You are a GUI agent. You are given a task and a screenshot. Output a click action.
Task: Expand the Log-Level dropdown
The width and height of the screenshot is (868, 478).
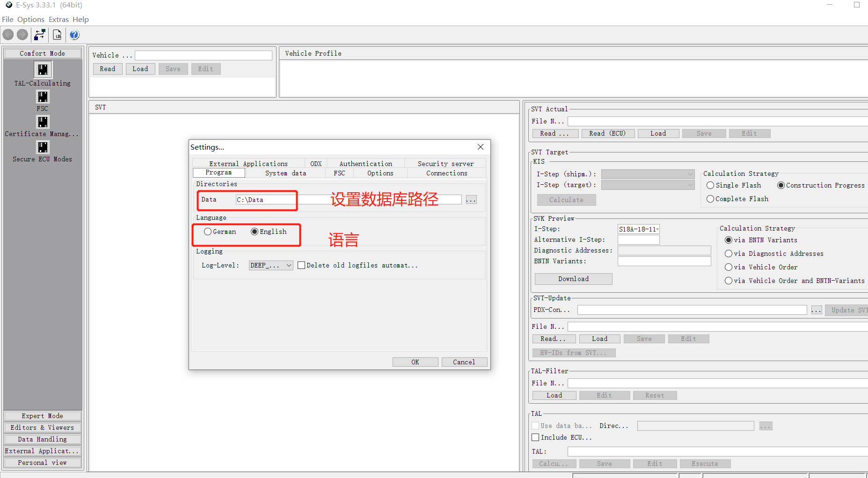289,265
